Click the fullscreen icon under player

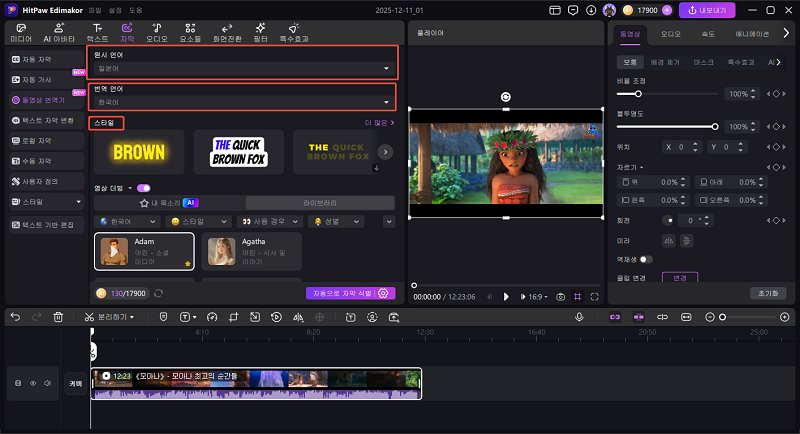[594, 297]
